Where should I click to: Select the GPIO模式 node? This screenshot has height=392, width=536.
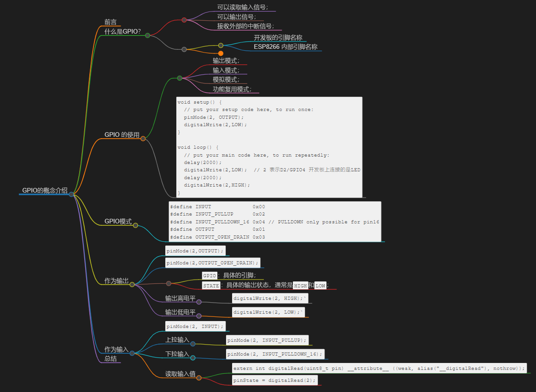[118, 221]
